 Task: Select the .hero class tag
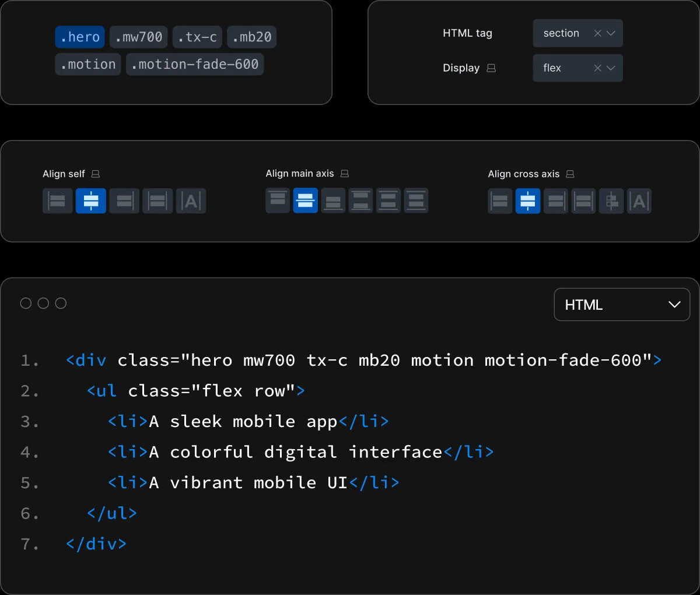tap(80, 37)
